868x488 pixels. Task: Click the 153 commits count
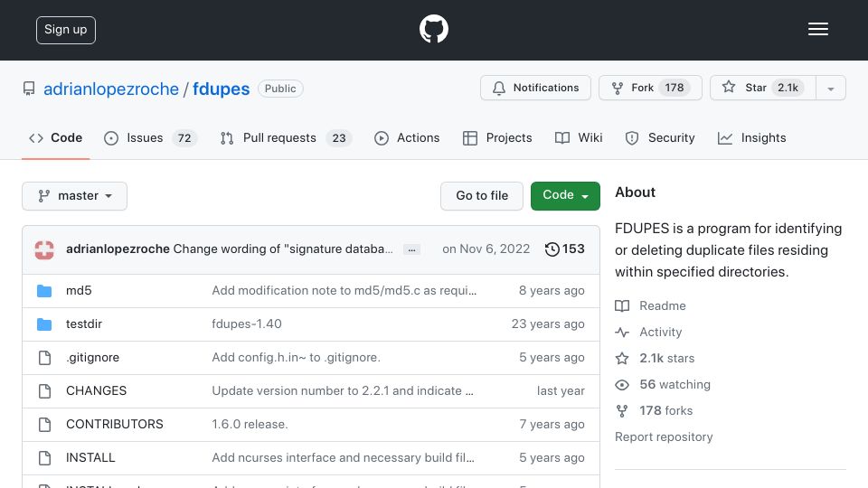click(573, 249)
